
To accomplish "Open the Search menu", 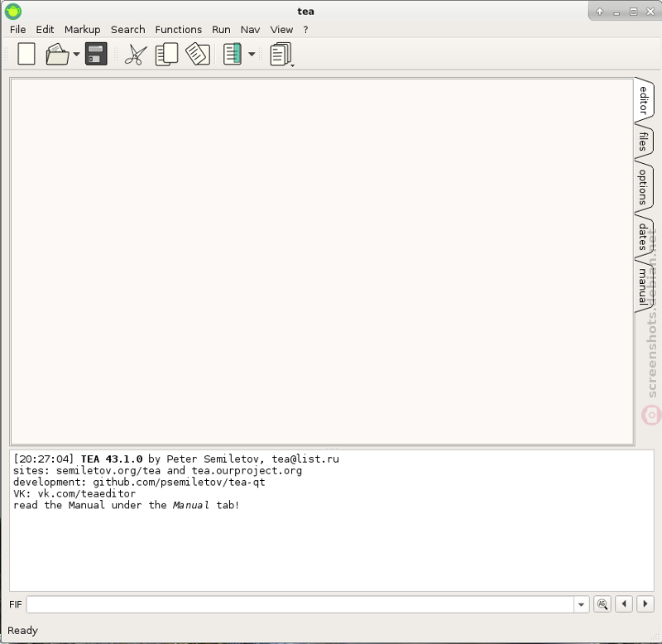I will click(128, 30).
